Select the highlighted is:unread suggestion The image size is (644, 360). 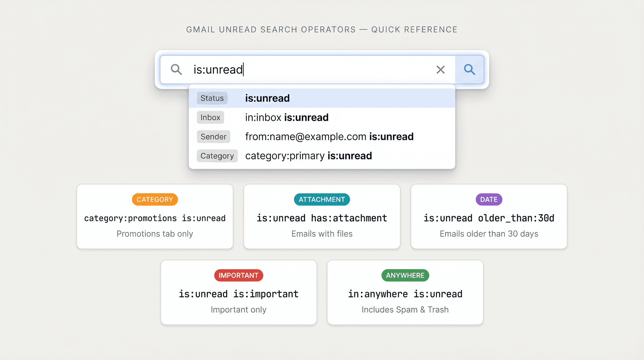pos(267,98)
